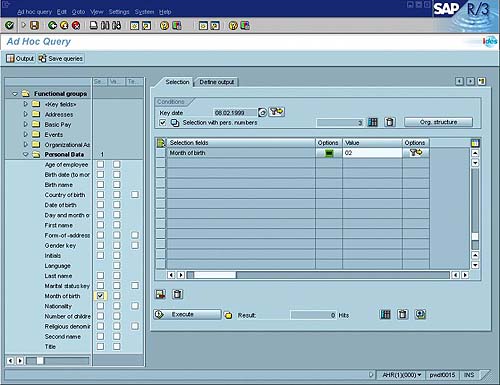Image resolution: width=500 pixels, height=385 pixels.
Task: Click the select-all icon at grid's top left
Action: coord(161,143)
